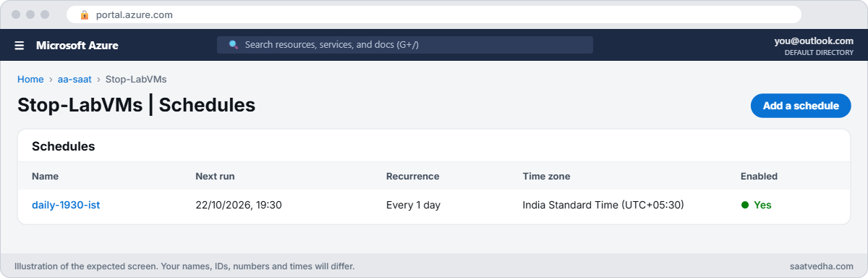Navigate to the aa-saat breadcrumb
The height and width of the screenshot is (278, 868).
click(75, 79)
